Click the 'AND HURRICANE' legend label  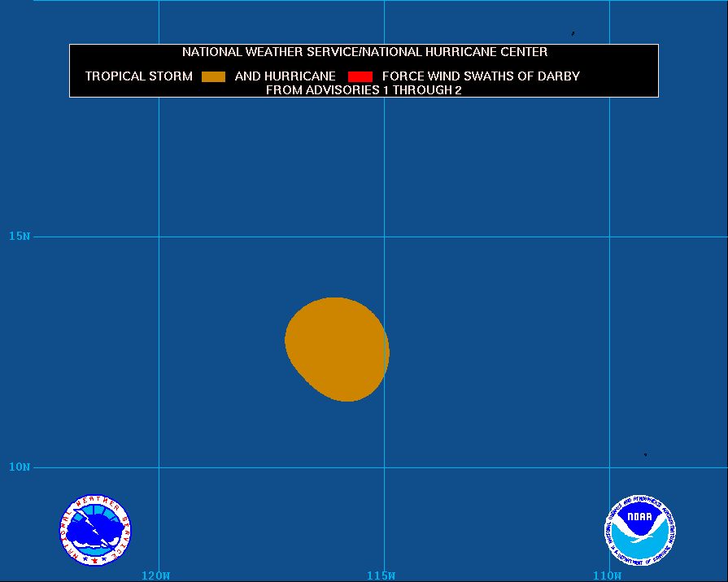(285, 76)
